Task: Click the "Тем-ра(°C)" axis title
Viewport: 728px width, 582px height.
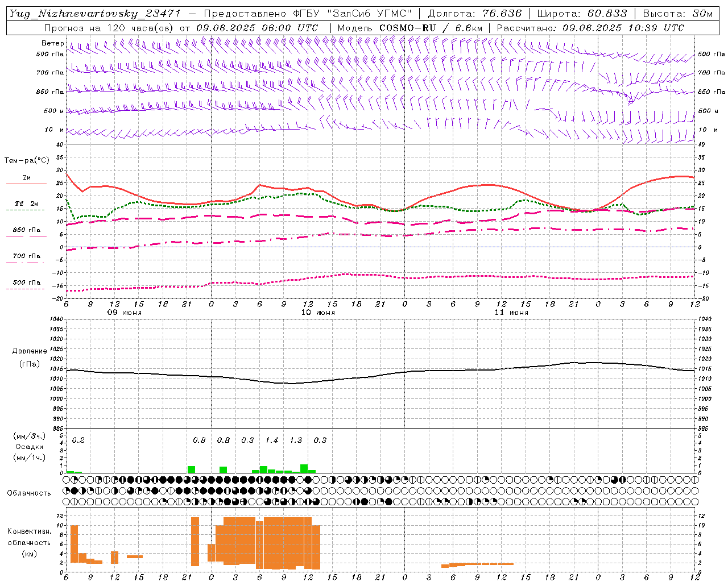Action: point(27,161)
